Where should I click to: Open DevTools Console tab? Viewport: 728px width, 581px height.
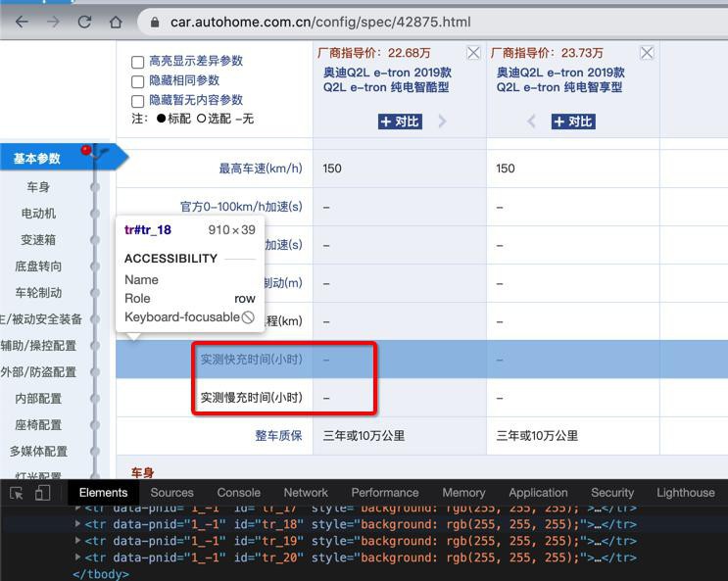(239, 493)
